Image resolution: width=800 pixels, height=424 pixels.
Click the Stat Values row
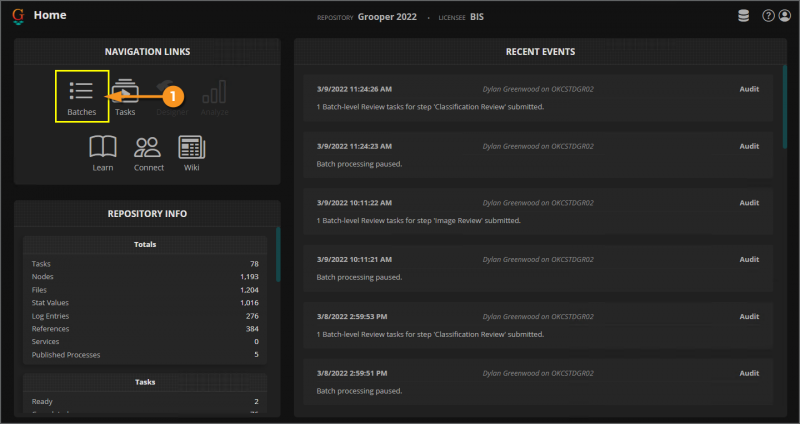pos(145,303)
